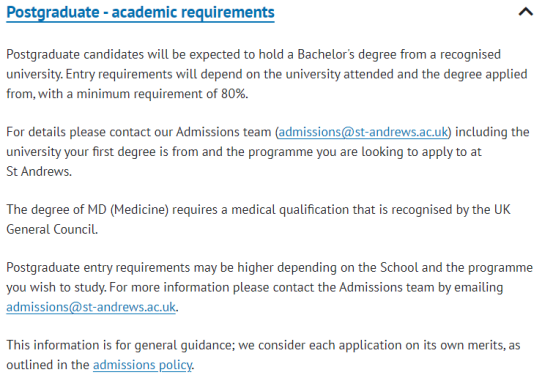Click the "General Council." text
Viewport: 554px width, 387px height.
52,229
